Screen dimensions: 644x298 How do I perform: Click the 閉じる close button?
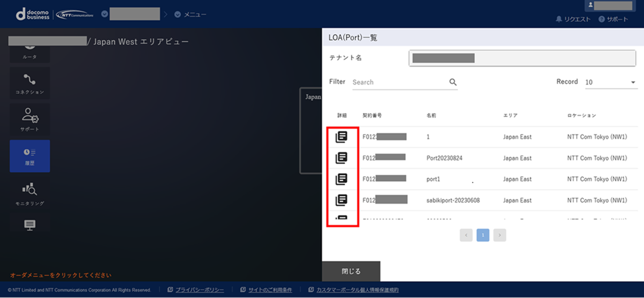351,271
